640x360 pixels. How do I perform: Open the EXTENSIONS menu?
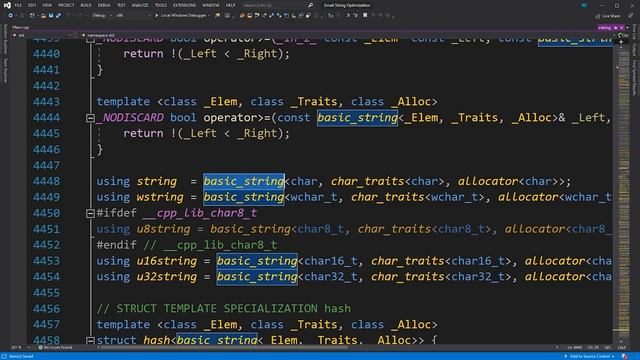[184, 5]
